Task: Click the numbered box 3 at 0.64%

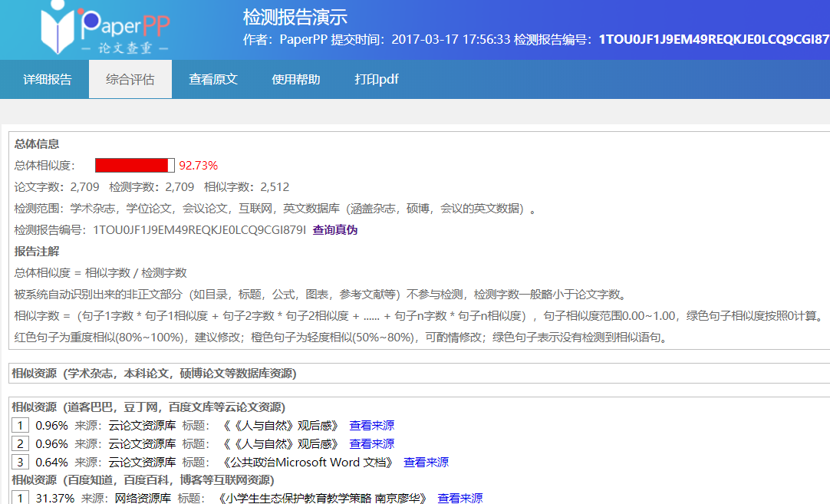Action: (x=20, y=463)
